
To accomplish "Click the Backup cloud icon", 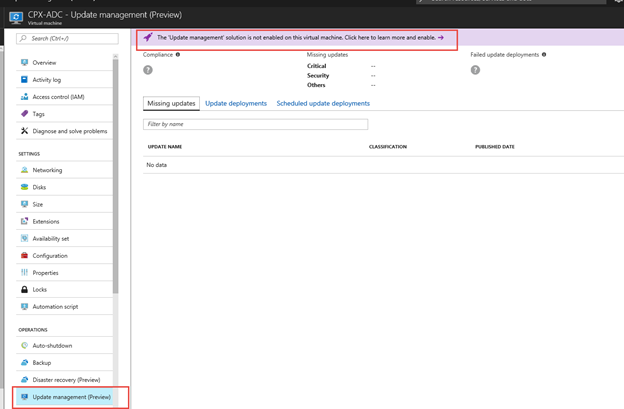I will tap(24, 362).
